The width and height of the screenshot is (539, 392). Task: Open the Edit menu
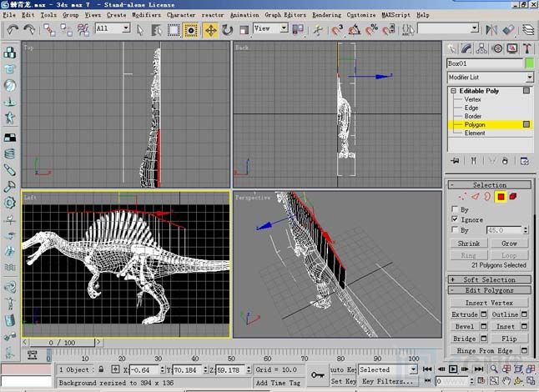point(28,15)
